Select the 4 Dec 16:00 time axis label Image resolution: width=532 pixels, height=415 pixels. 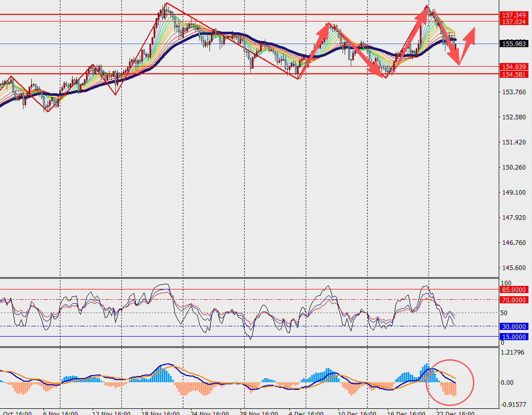(x=306, y=412)
